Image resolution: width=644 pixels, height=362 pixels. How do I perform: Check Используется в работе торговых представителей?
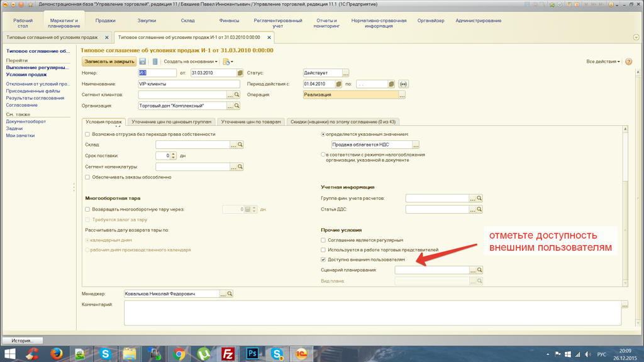pyautogui.click(x=323, y=250)
